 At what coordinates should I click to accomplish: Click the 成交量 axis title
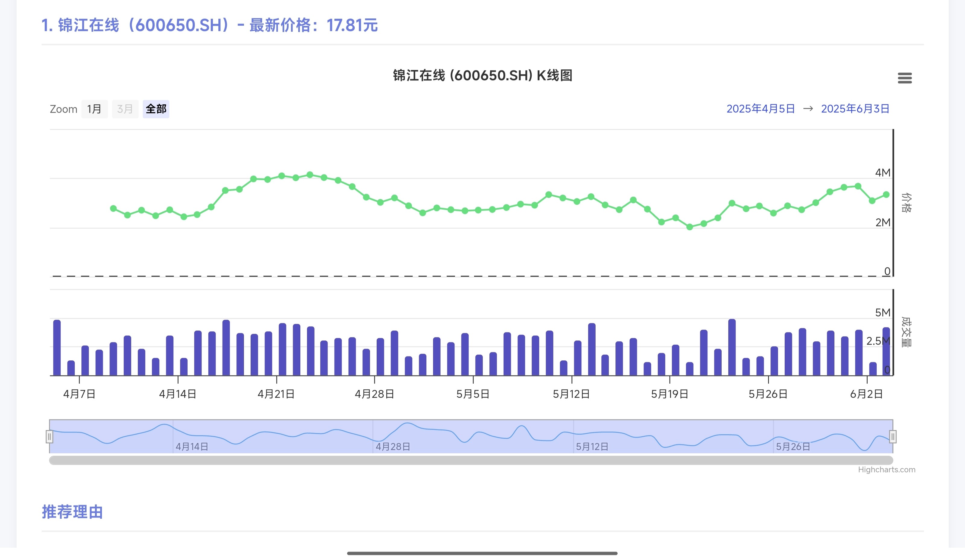tap(906, 332)
